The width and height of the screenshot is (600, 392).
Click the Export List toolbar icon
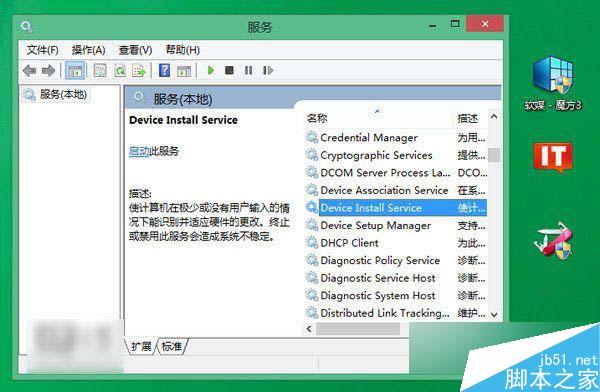(139, 70)
